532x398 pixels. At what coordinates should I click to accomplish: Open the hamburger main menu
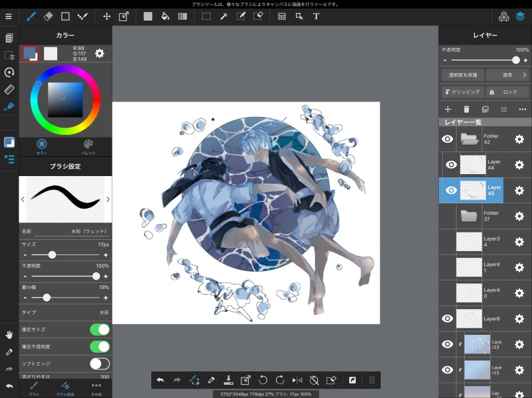(x=9, y=16)
